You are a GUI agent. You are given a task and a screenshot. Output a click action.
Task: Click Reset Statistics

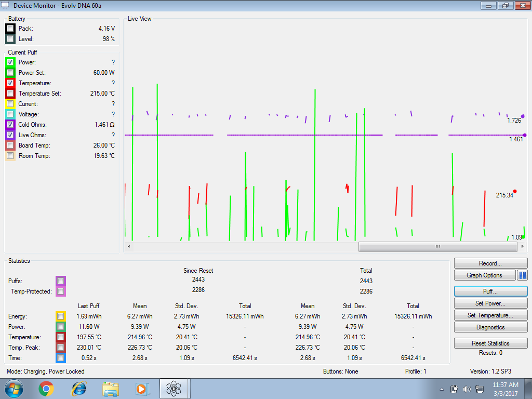[x=490, y=343]
